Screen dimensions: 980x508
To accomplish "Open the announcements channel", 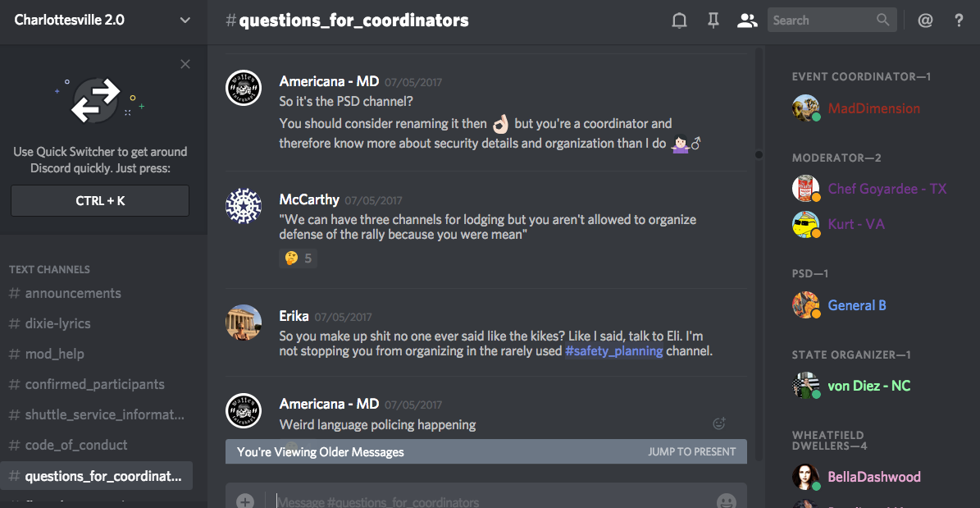I will coord(73,293).
